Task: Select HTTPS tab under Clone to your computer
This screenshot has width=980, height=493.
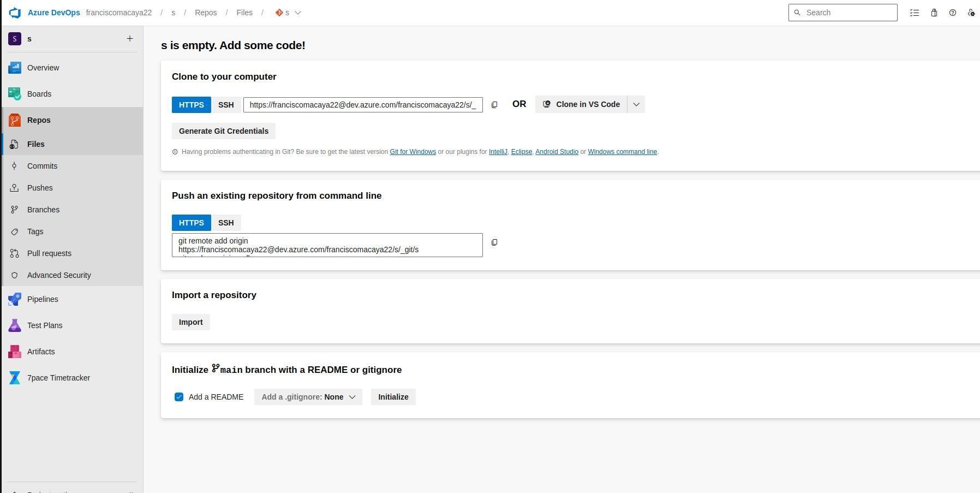Action: click(192, 105)
